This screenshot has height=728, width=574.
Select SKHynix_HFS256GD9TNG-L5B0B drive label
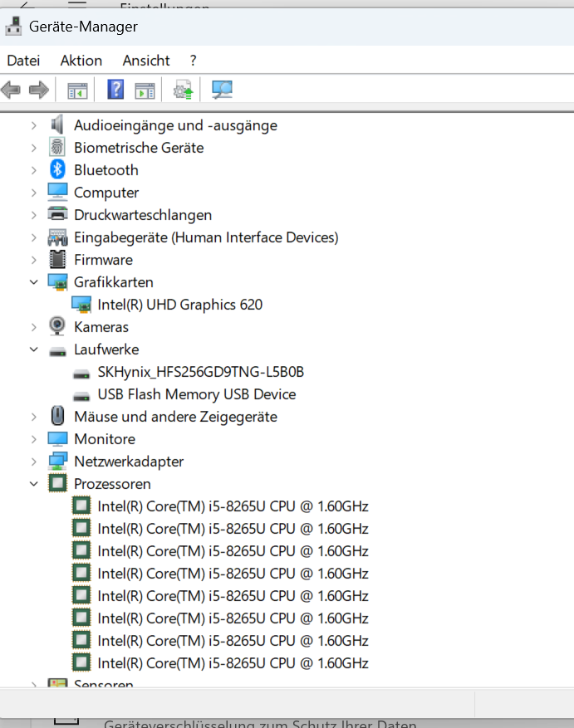[x=201, y=372]
